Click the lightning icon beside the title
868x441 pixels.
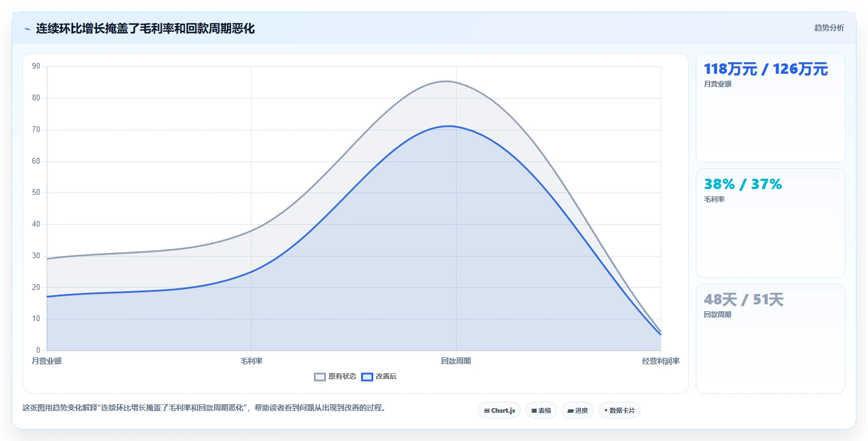pos(27,29)
